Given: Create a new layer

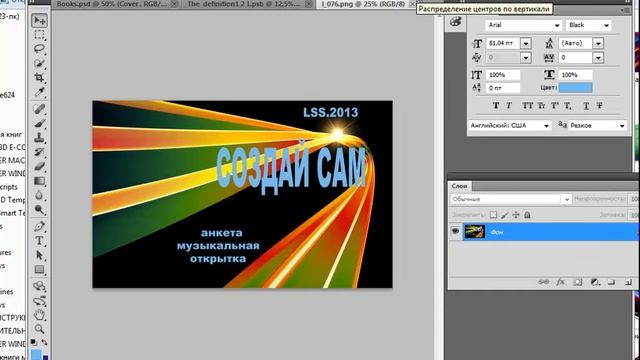Looking at the screenshot, I should tap(628, 282).
